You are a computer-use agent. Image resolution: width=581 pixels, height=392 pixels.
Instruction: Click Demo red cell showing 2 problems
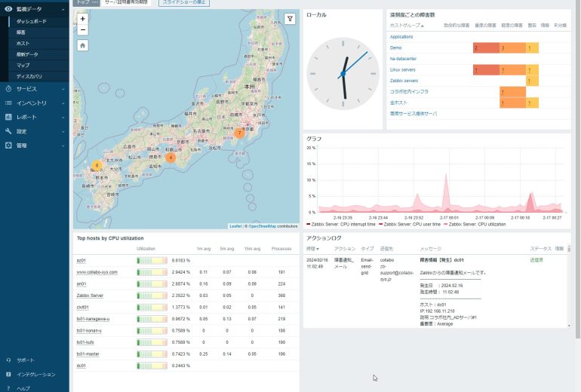tap(486, 47)
